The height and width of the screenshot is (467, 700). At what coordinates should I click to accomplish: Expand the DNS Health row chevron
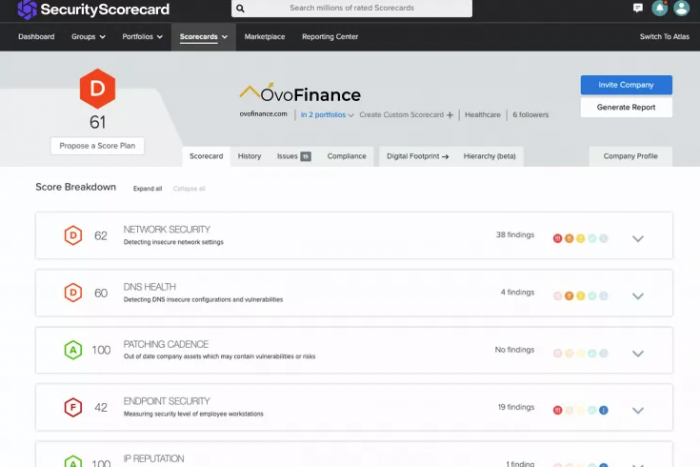point(638,296)
